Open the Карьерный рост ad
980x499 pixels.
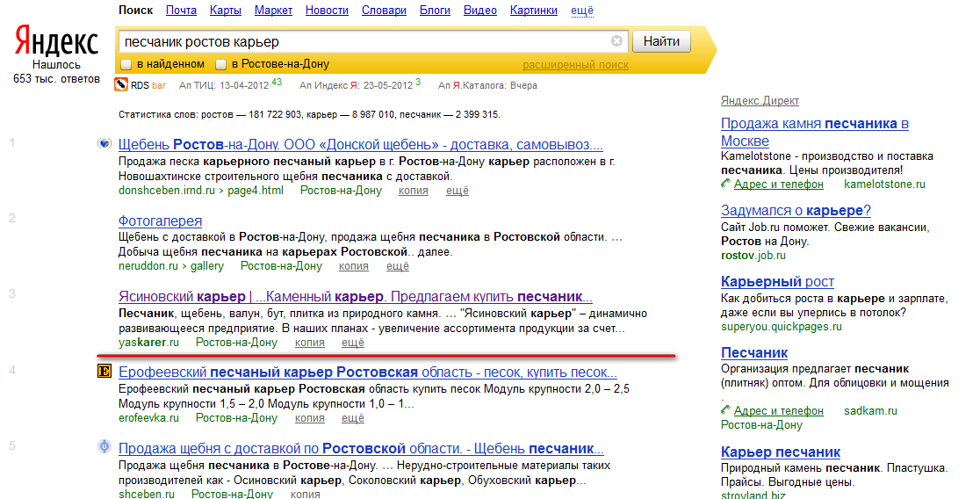click(777, 281)
